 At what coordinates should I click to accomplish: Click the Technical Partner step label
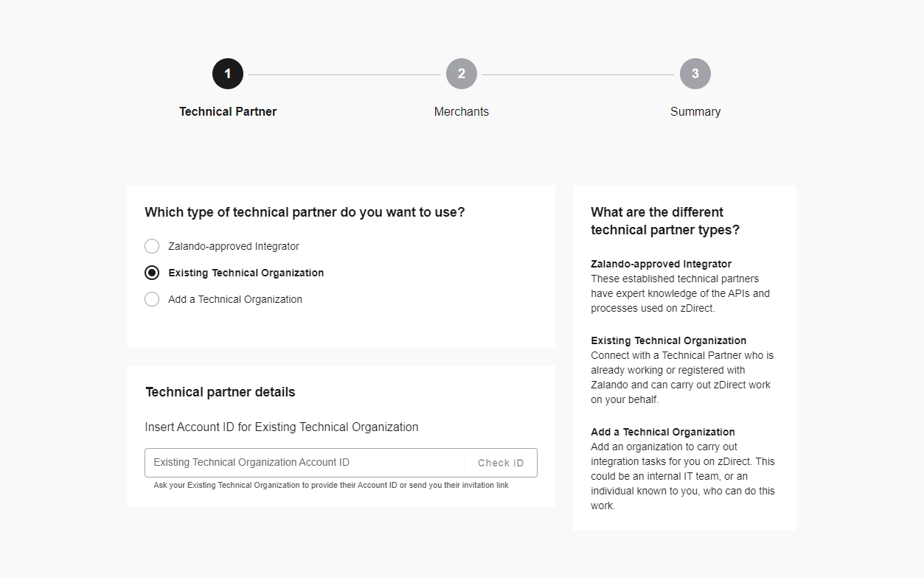(227, 111)
